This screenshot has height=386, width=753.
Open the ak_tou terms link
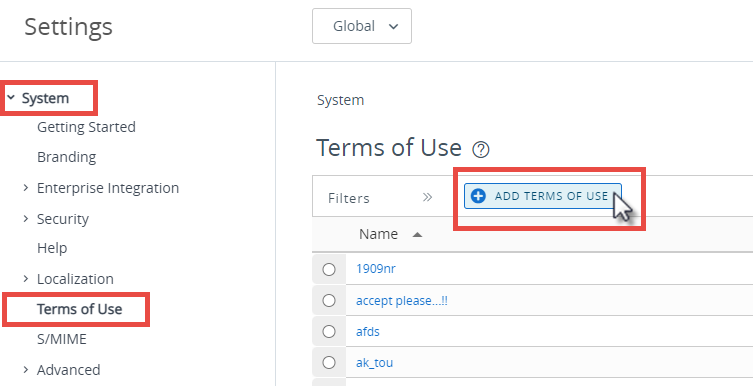point(375,362)
